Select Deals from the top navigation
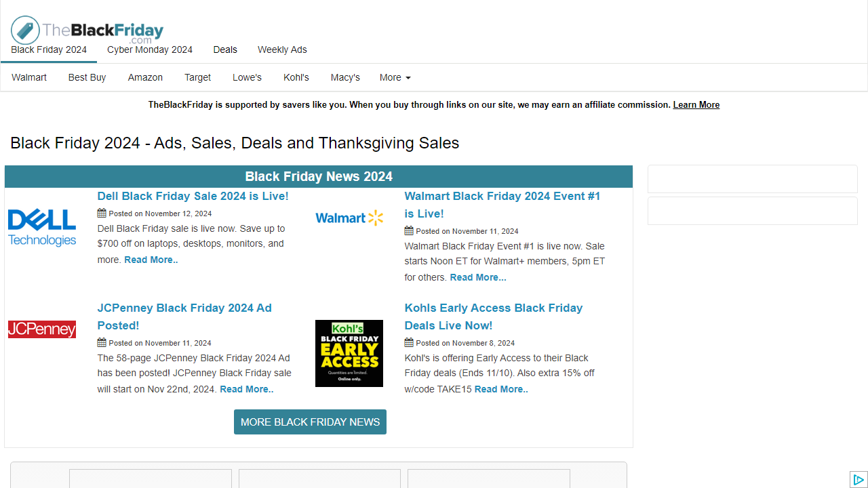This screenshot has height=488, width=868. (224, 49)
